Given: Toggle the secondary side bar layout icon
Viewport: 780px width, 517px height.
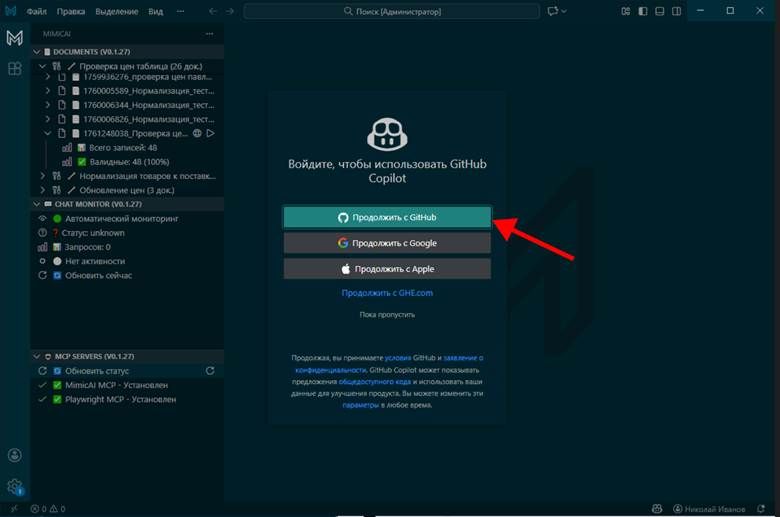Looking at the screenshot, I should pyautogui.click(x=677, y=11).
